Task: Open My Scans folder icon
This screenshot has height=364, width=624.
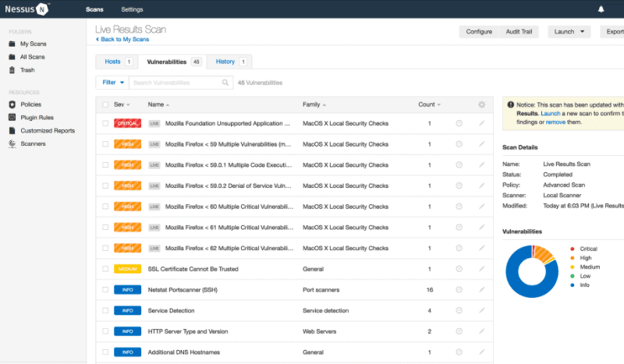Action: [x=12, y=44]
